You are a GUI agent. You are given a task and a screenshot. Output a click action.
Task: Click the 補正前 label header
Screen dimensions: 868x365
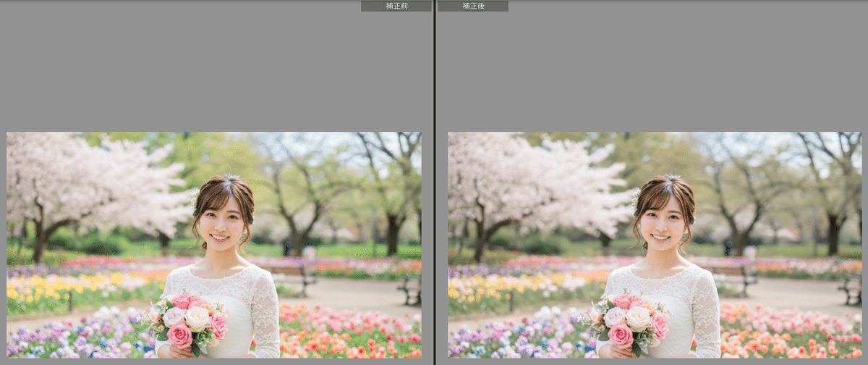point(396,6)
